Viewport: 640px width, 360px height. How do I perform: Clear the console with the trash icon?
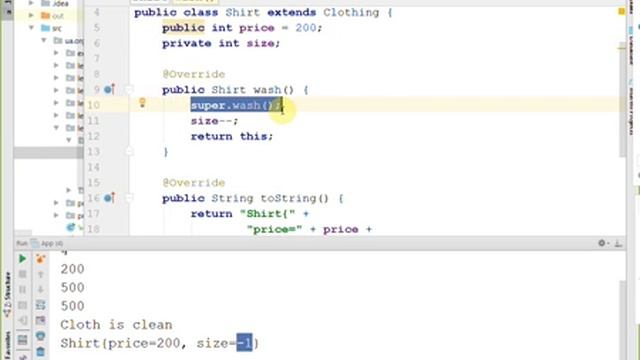[x=40, y=352]
